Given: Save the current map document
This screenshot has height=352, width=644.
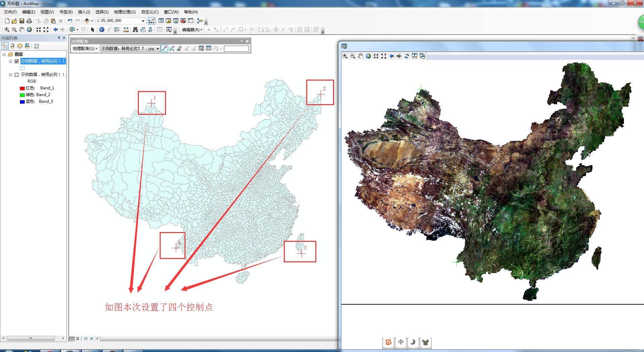Looking at the screenshot, I should pos(21,21).
